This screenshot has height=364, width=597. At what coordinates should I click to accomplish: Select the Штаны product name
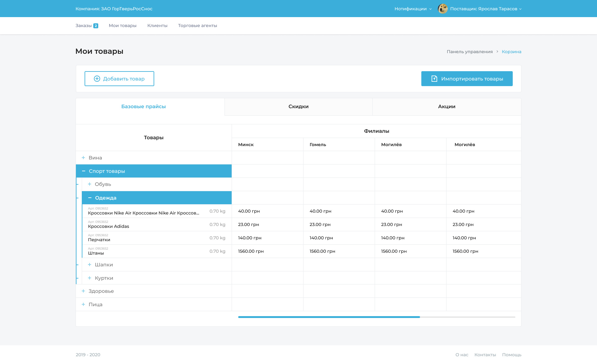coord(96,253)
